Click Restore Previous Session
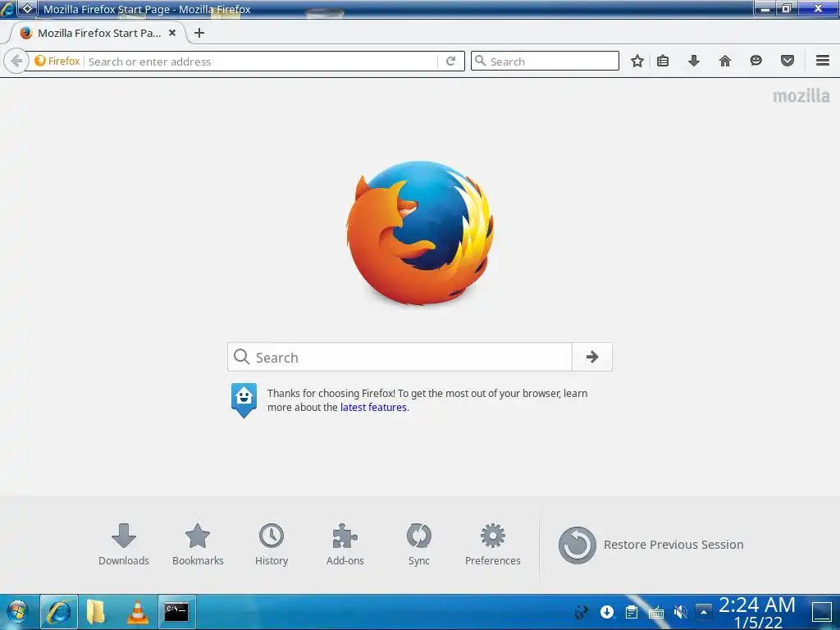Screen dimensions: 840x630 pyautogui.click(x=651, y=545)
